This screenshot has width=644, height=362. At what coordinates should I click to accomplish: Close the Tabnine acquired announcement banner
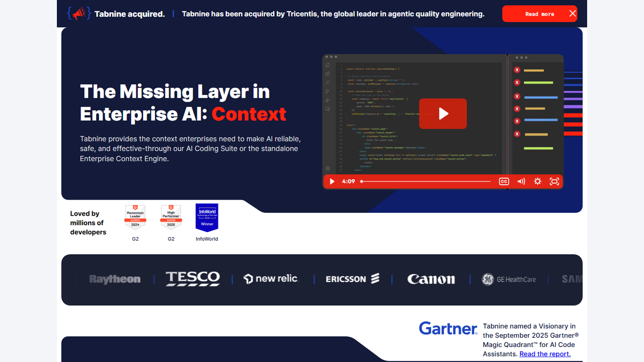point(573,14)
